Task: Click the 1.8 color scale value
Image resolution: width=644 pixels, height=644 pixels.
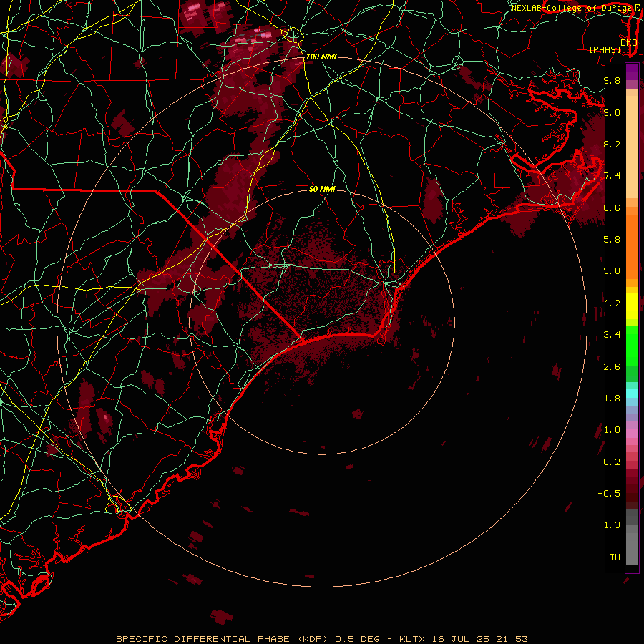Action: (x=612, y=399)
